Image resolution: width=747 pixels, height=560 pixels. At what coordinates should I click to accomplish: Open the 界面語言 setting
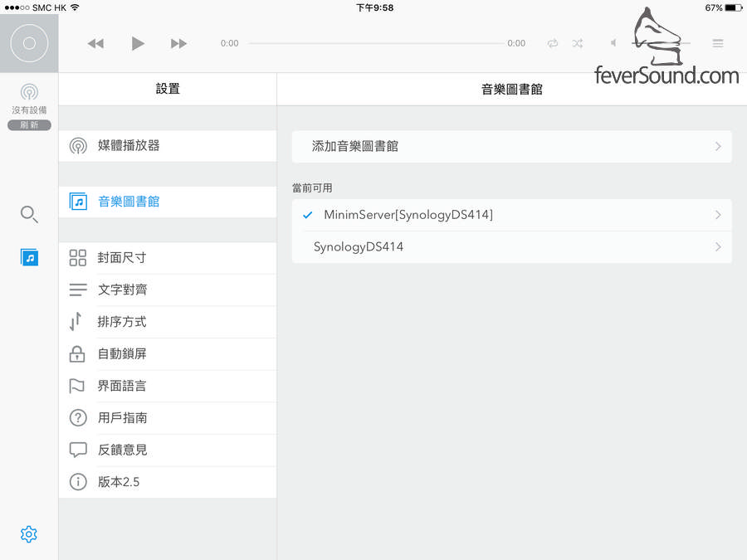pos(167,386)
